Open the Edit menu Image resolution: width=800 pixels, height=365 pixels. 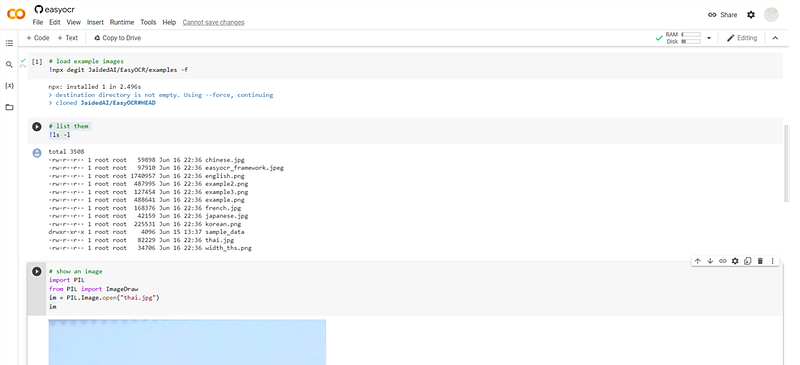[x=55, y=22]
